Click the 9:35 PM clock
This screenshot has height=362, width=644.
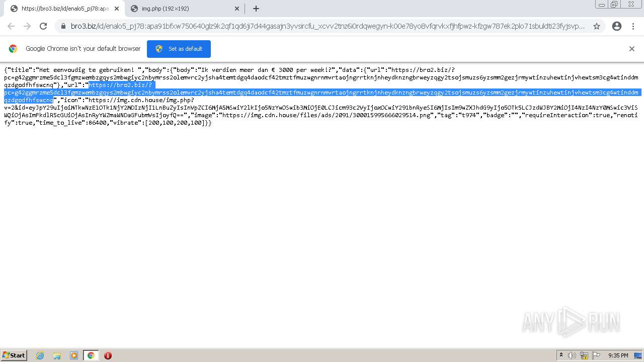pyautogui.click(x=618, y=355)
